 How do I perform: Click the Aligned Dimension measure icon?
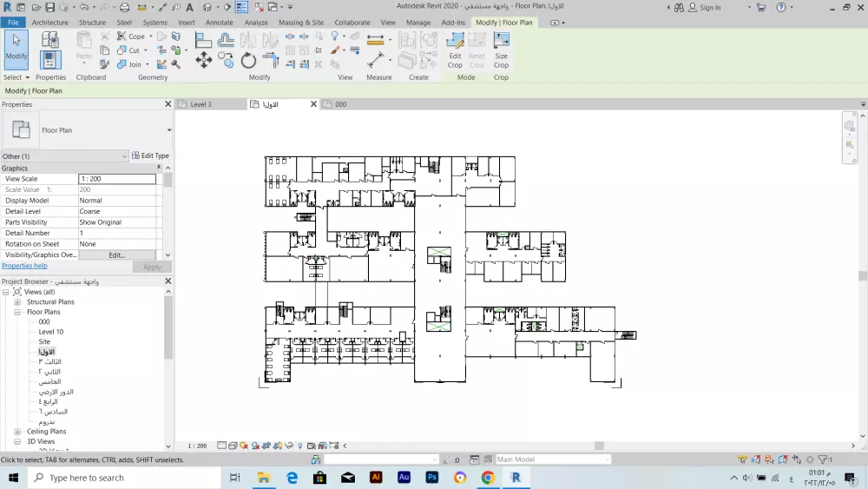click(x=375, y=39)
